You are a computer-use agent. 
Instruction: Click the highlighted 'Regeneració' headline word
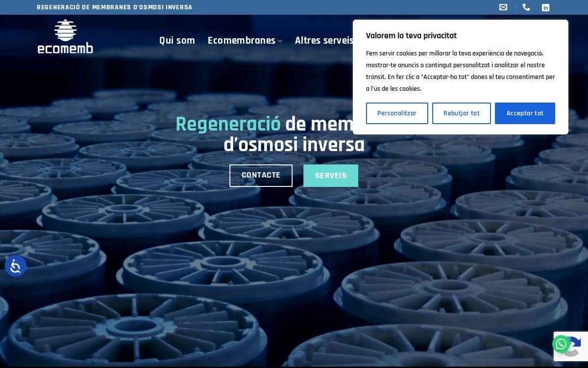228,124
